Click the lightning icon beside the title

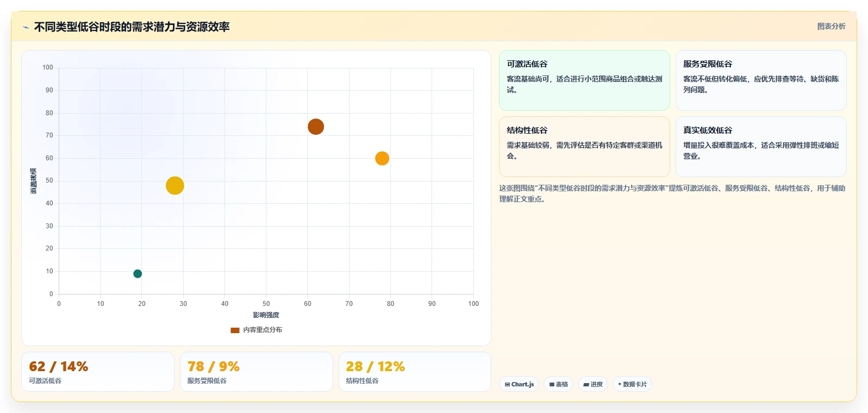(x=26, y=27)
